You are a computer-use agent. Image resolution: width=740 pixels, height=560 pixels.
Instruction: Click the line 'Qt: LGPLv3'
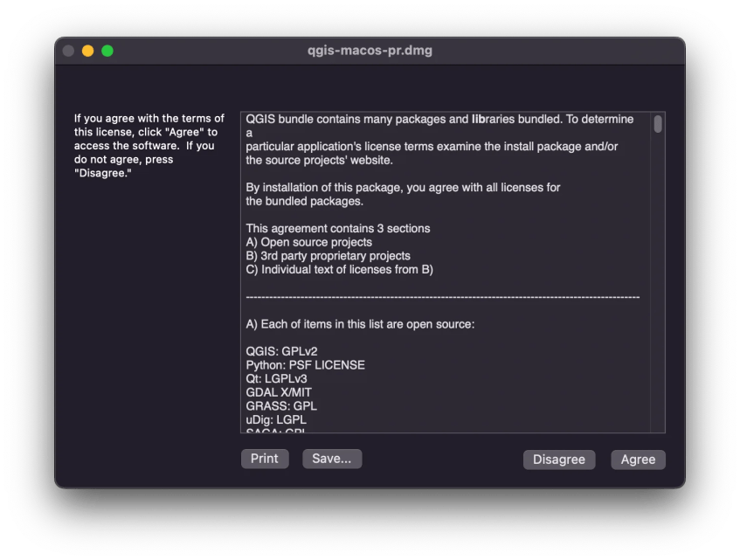click(277, 379)
